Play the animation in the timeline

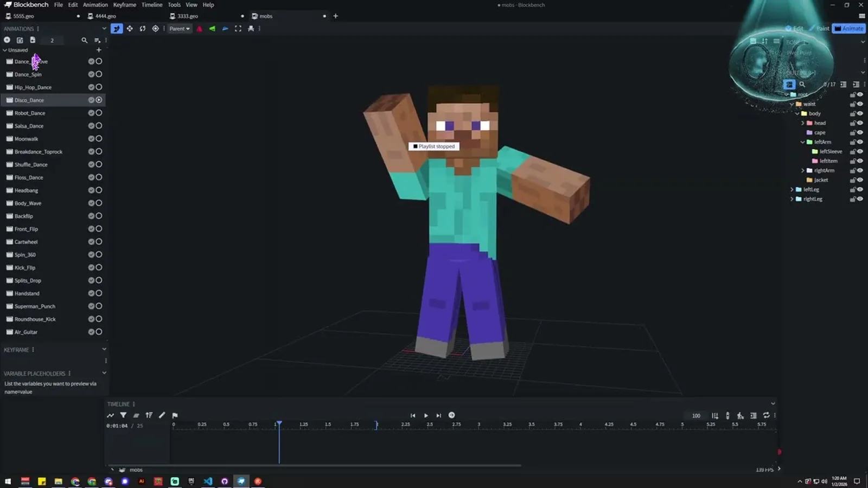[x=426, y=415]
